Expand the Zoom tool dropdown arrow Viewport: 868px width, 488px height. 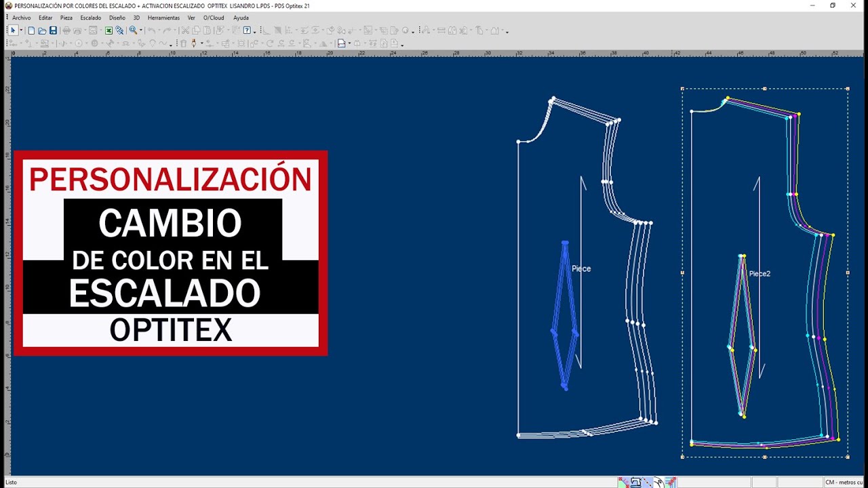click(140, 30)
